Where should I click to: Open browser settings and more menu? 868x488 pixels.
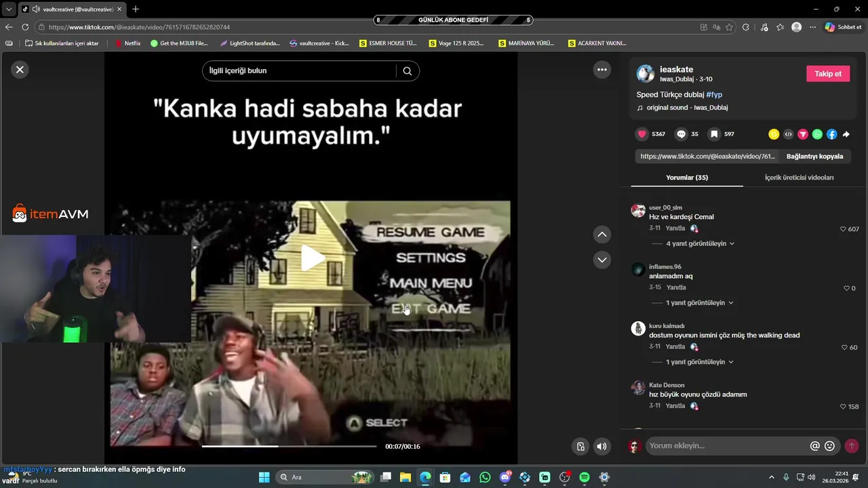(812, 27)
